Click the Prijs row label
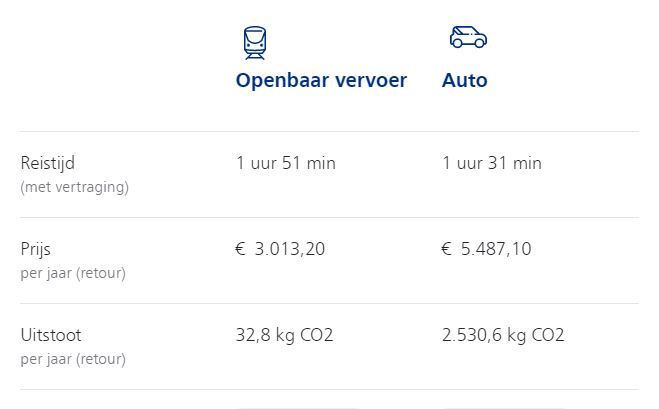Image resolution: width=659 pixels, height=409 pixels. [35, 249]
